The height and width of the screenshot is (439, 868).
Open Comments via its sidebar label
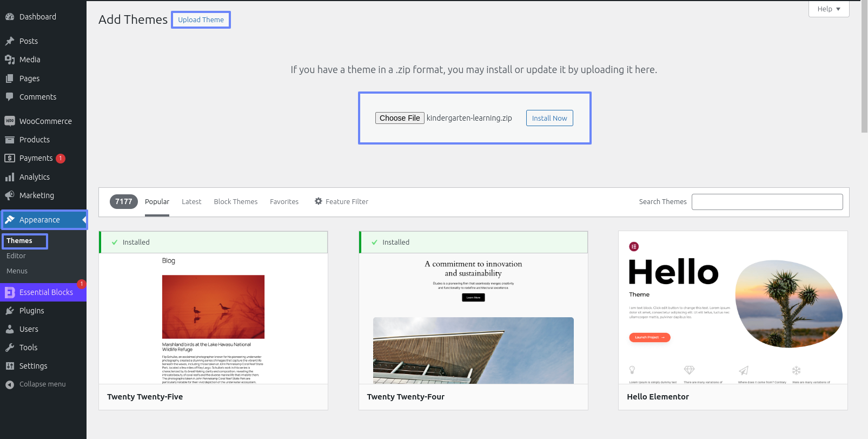click(x=38, y=97)
